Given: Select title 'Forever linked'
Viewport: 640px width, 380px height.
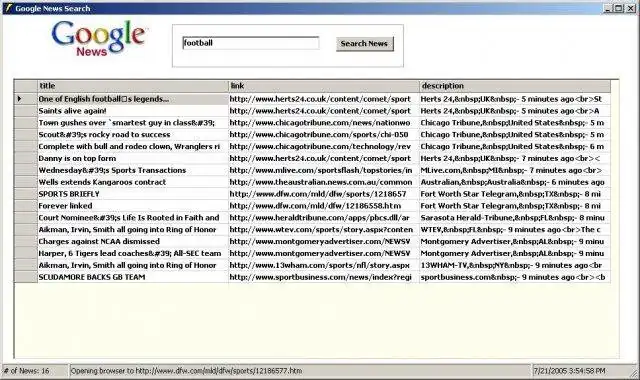Looking at the screenshot, I should (133, 206).
